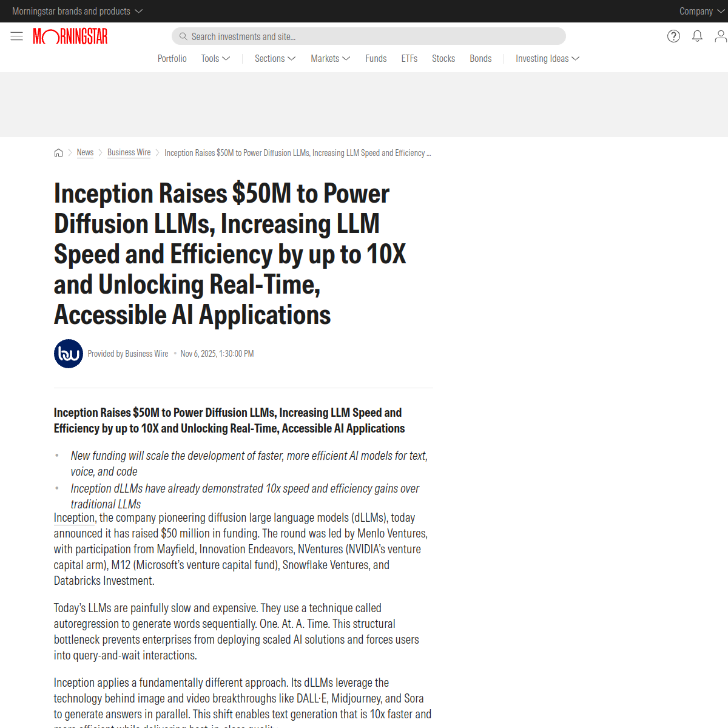
Task: Click the home breadcrumb icon
Action: click(x=58, y=152)
